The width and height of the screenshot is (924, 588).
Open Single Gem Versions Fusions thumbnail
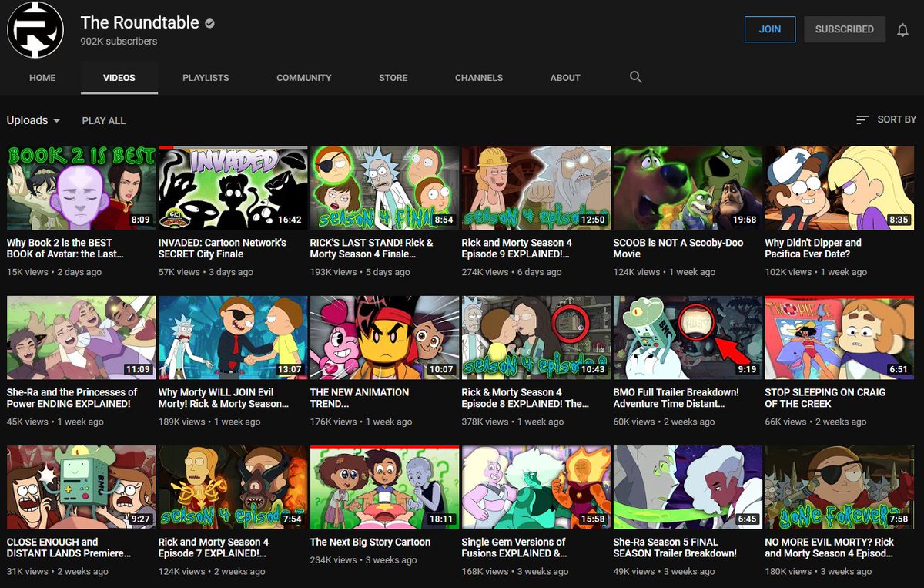536,488
